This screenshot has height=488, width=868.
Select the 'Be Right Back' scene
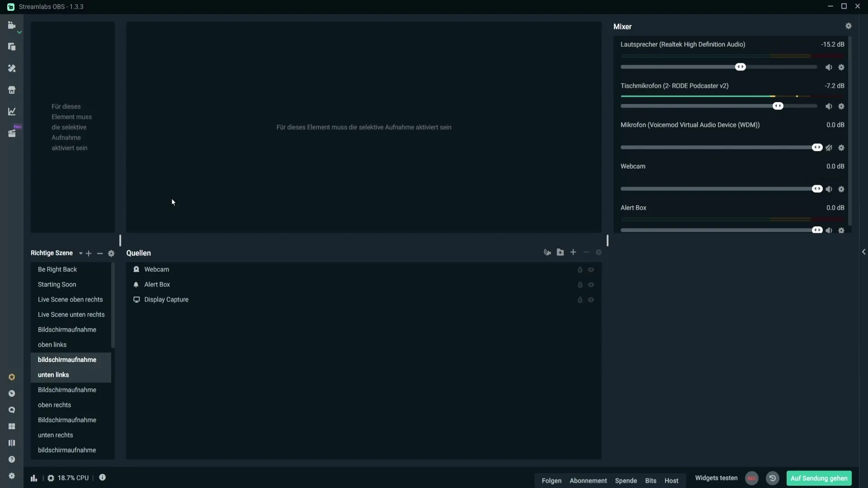tap(57, 269)
